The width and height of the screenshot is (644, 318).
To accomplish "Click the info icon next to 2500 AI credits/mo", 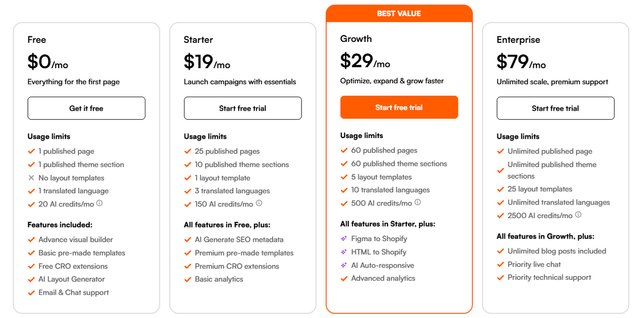I will 577,214.
